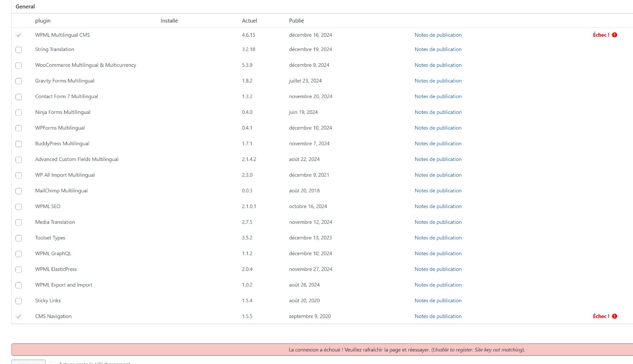633x364 pixels.
Task: Uncheck the CMS Navigation checkbox
Action: point(19,317)
